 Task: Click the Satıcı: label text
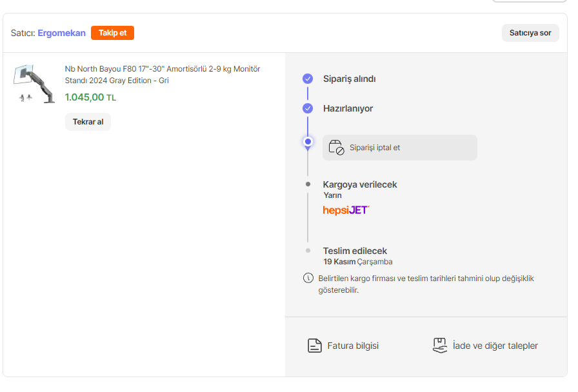tap(23, 33)
